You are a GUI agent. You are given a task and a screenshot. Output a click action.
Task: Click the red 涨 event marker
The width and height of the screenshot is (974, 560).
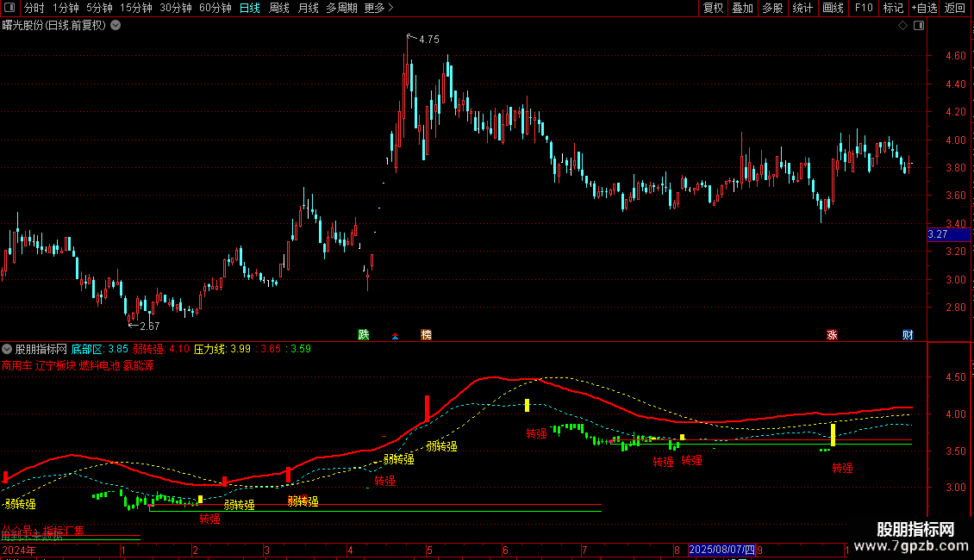[833, 334]
